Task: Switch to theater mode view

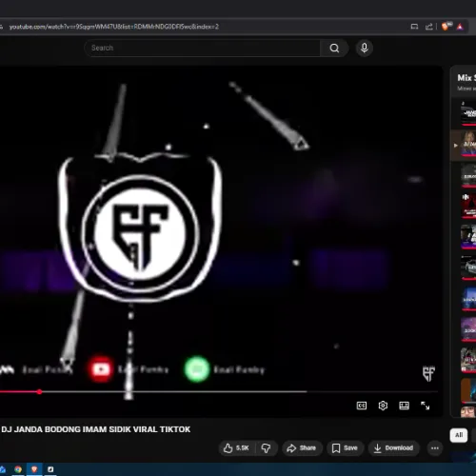Action: (404, 406)
